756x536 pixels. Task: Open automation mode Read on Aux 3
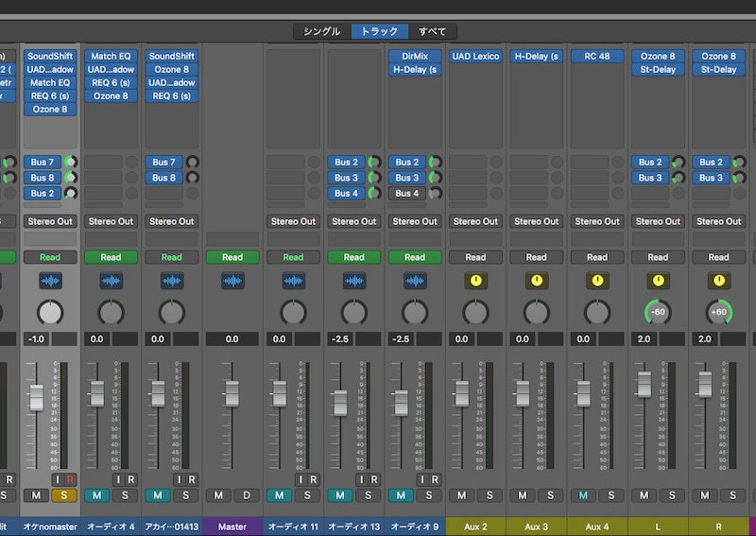pos(537,257)
